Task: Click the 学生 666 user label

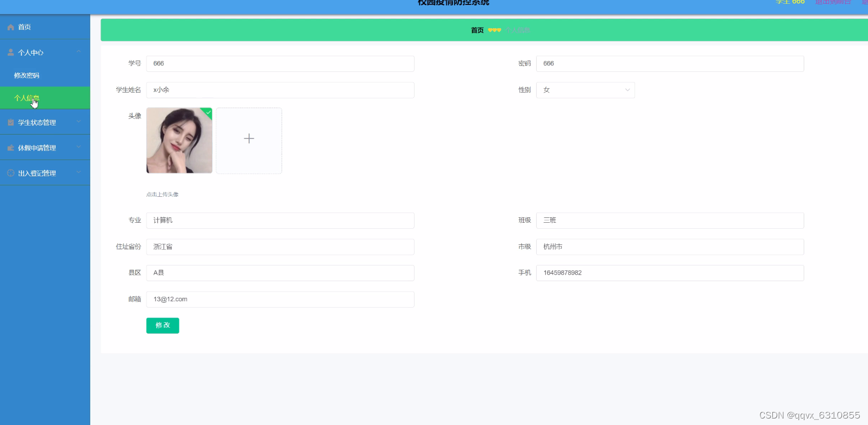Action: tap(790, 2)
